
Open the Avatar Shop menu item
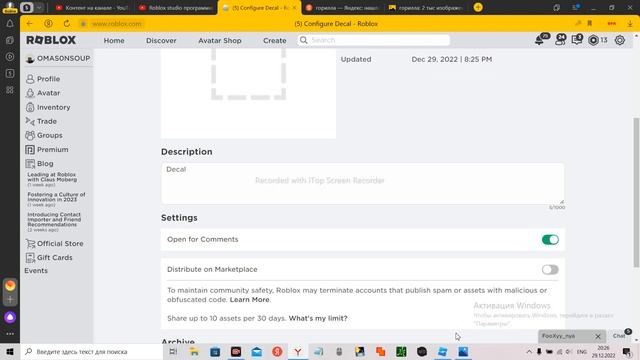click(x=220, y=40)
